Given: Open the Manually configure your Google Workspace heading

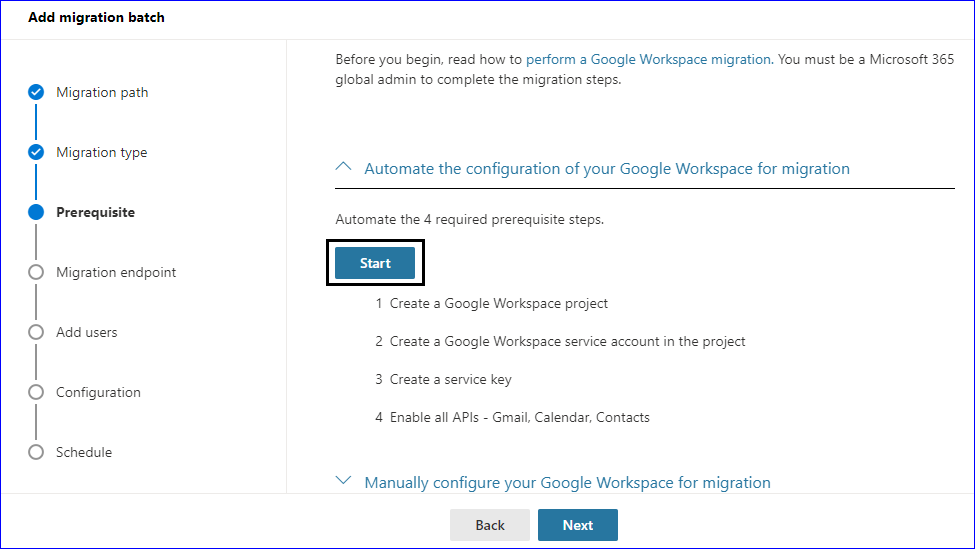Looking at the screenshot, I should (567, 482).
